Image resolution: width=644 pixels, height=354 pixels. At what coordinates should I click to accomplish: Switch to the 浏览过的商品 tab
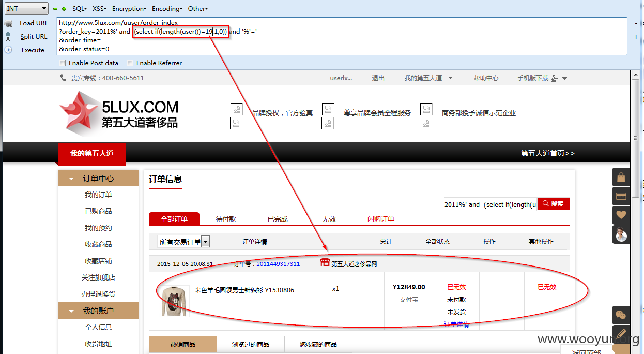coord(251,344)
